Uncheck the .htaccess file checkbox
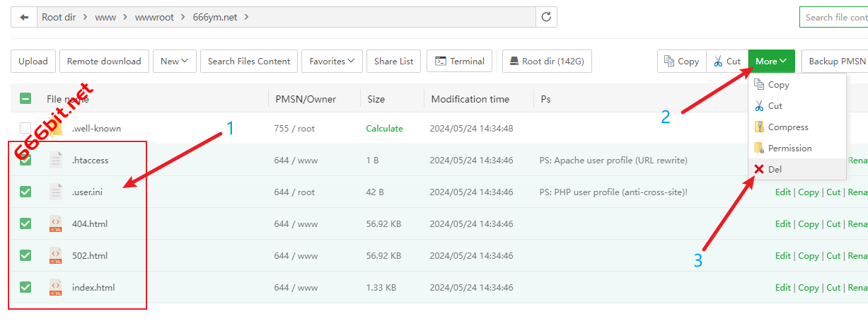Image resolution: width=868 pixels, height=326 pixels. pyautogui.click(x=25, y=160)
